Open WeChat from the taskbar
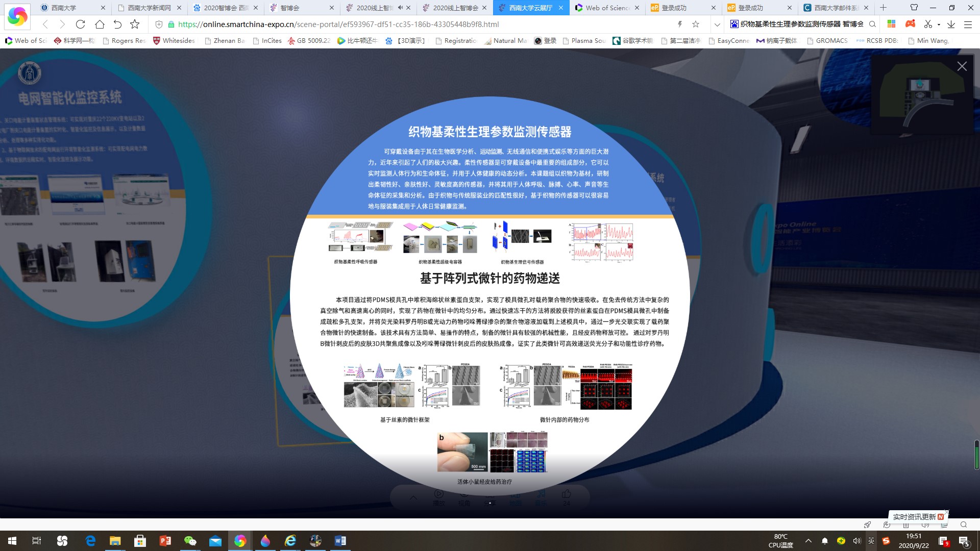The image size is (980, 551). tap(190, 541)
